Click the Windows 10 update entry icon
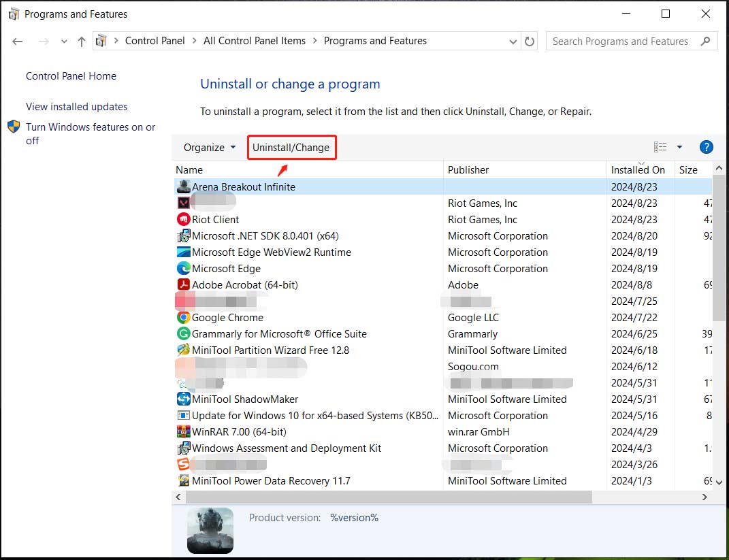 (x=184, y=416)
